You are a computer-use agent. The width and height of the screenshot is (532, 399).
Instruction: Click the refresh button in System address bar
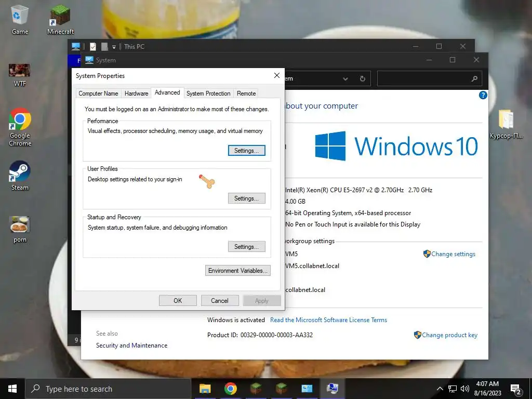click(362, 79)
